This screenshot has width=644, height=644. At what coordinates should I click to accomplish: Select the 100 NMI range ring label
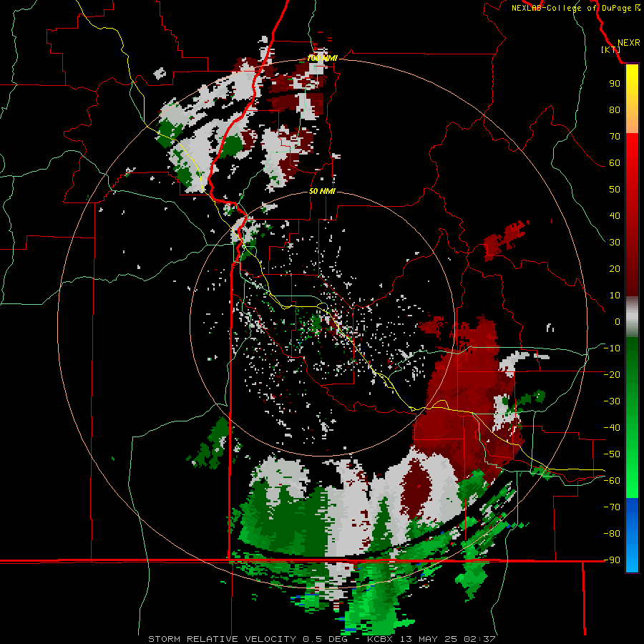pos(323,59)
